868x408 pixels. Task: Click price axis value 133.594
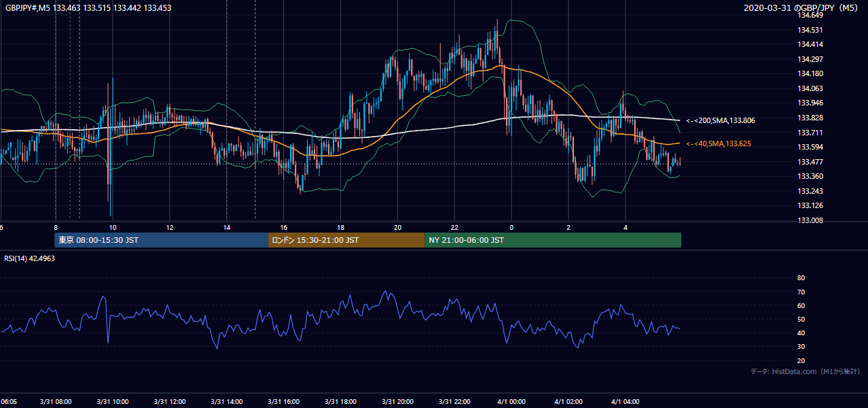pos(810,147)
